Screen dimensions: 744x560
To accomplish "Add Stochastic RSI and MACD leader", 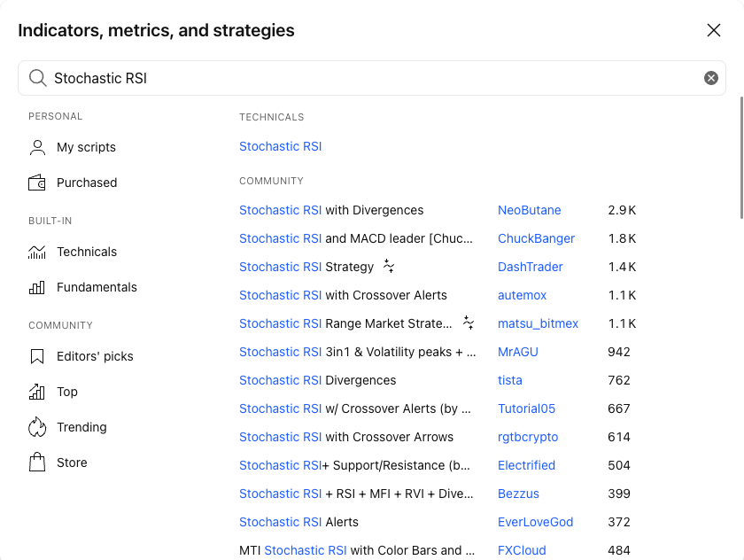I will pos(356,238).
